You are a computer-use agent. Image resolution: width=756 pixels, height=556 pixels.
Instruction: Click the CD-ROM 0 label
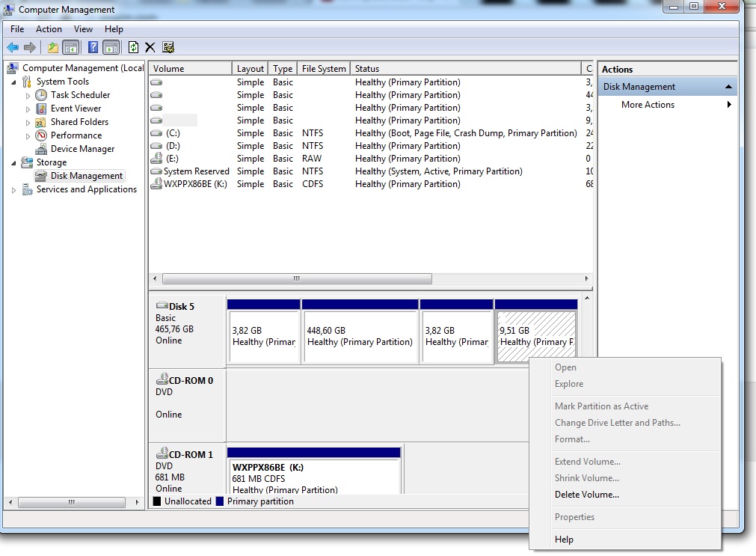191,380
